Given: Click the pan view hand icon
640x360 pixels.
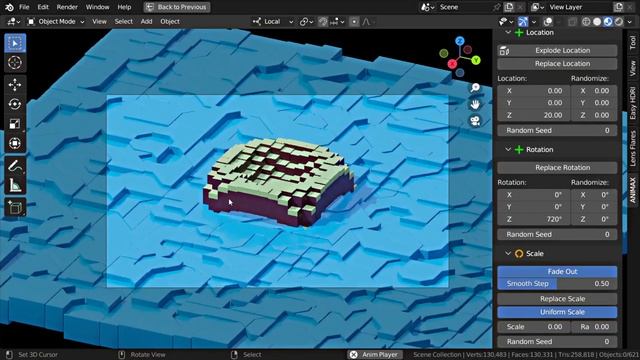Looking at the screenshot, I should pos(475,104).
